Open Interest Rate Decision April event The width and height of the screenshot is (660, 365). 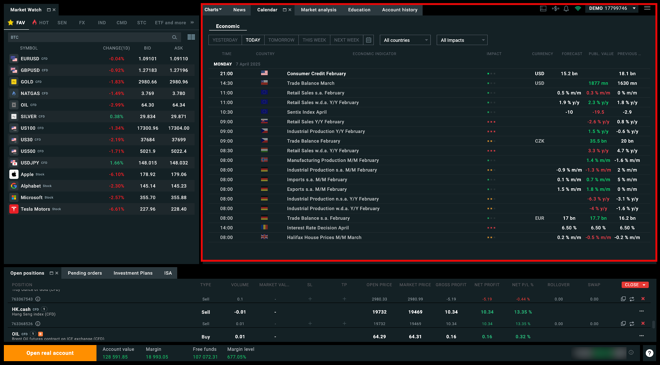click(x=429, y=228)
